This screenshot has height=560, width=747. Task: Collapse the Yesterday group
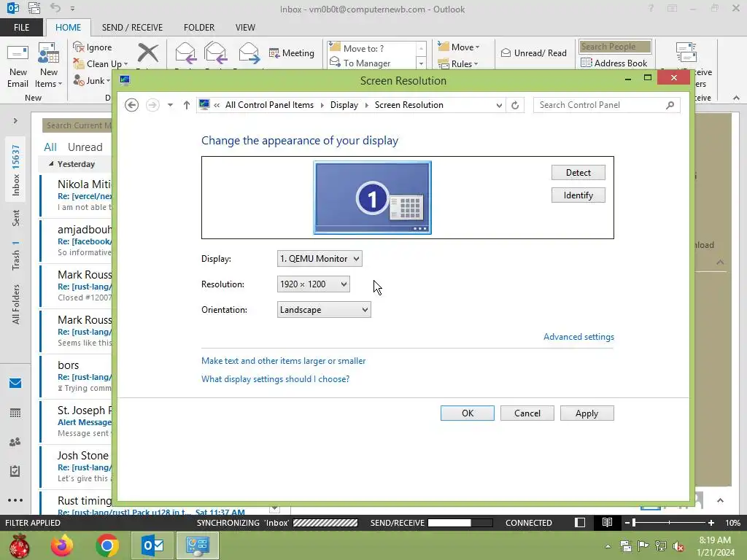(51, 164)
